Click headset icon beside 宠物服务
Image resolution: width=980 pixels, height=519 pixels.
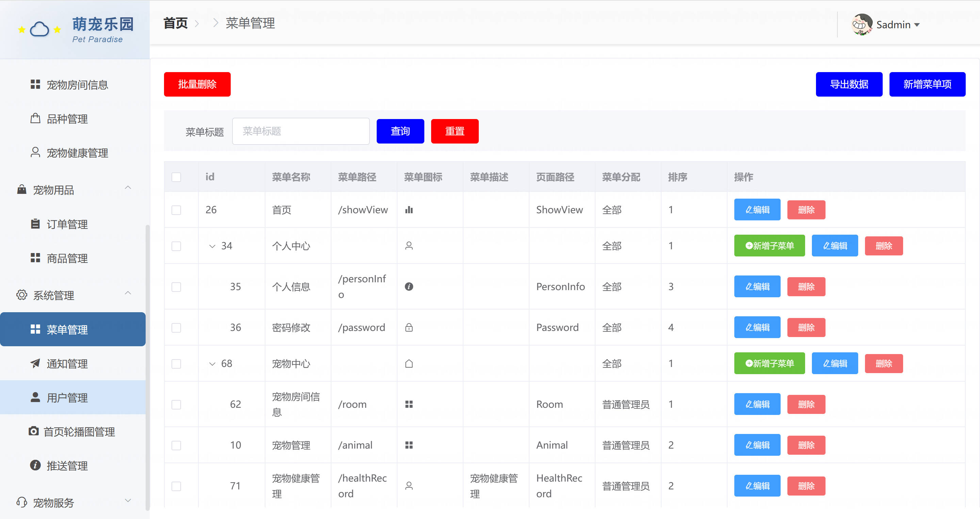[x=22, y=502]
